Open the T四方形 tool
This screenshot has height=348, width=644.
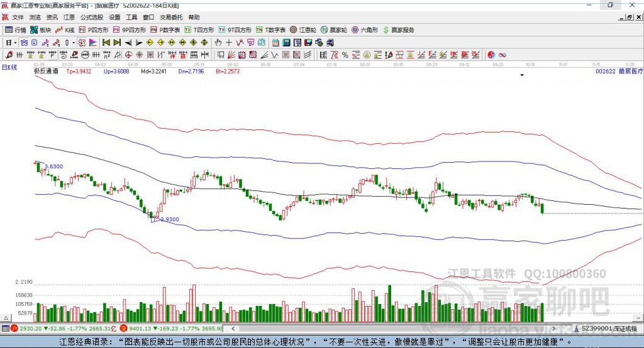point(199,30)
